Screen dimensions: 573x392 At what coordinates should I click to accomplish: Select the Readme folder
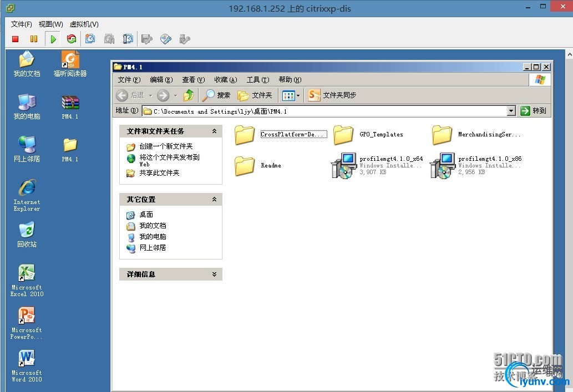[x=258, y=165]
